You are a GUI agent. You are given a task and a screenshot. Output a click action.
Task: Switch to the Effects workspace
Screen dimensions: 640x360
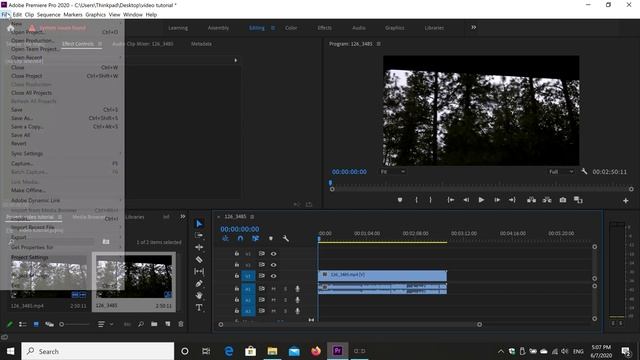[324, 28]
